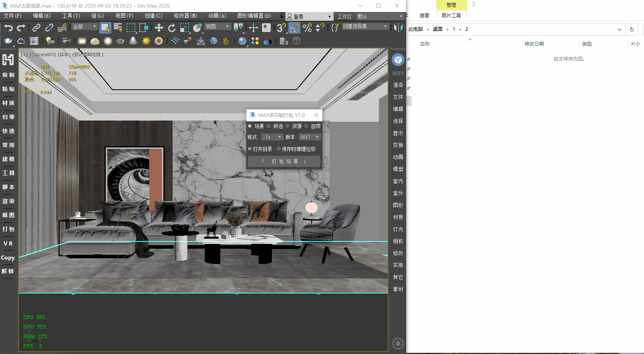
Task: Open the 版本 2017 version dropdown
Action: (310, 137)
